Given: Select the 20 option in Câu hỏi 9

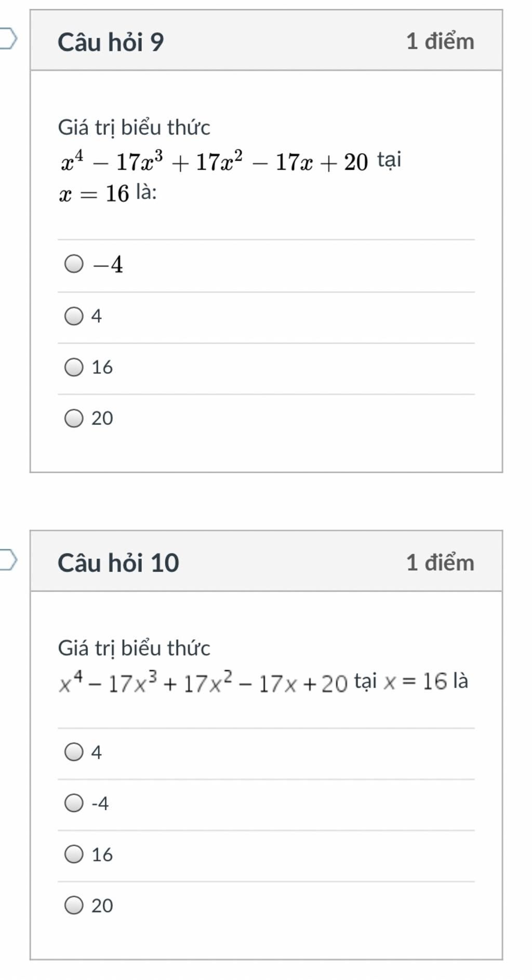Looking at the screenshot, I should 74,418.
